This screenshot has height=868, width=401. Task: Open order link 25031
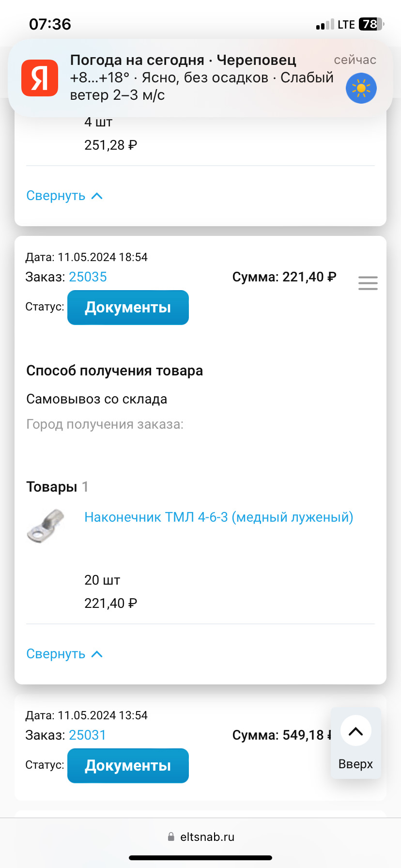(x=88, y=735)
